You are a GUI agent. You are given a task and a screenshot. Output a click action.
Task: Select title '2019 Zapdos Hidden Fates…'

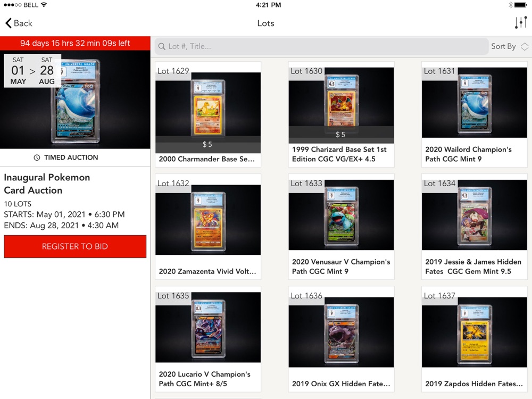474,384
